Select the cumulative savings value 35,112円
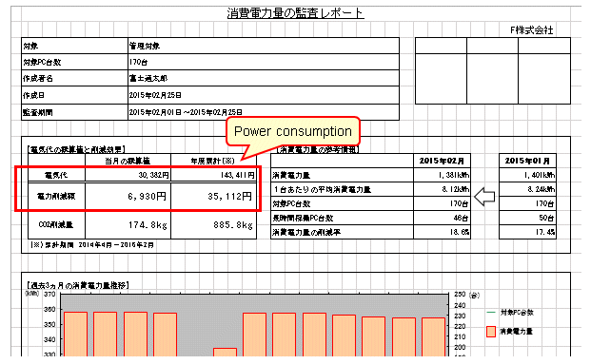This screenshot has height=364, width=591. (230, 196)
